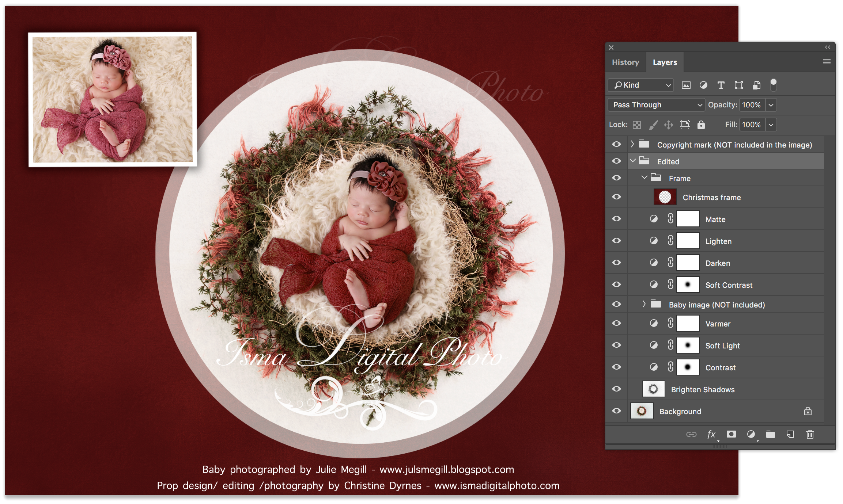The height and width of the screenshot is (504, 843).
Task: Click the Contrast layer mask link icon
Action: [x=670, y=367]
